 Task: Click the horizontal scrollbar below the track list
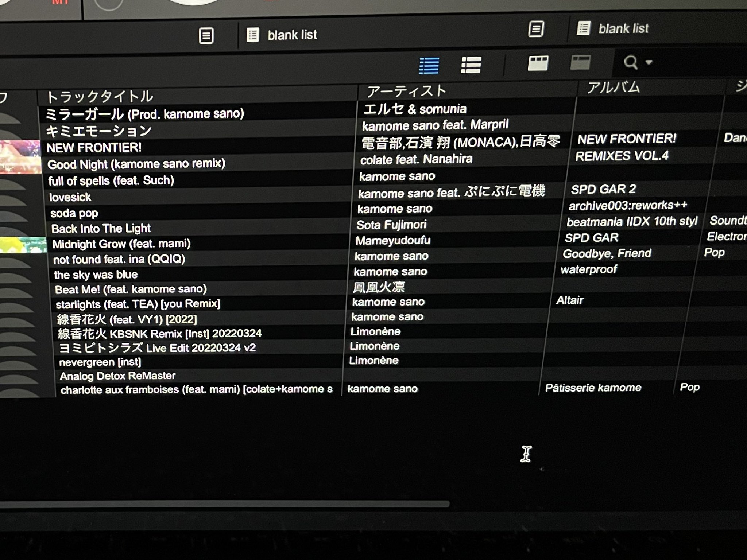click(x=224, y=504)
